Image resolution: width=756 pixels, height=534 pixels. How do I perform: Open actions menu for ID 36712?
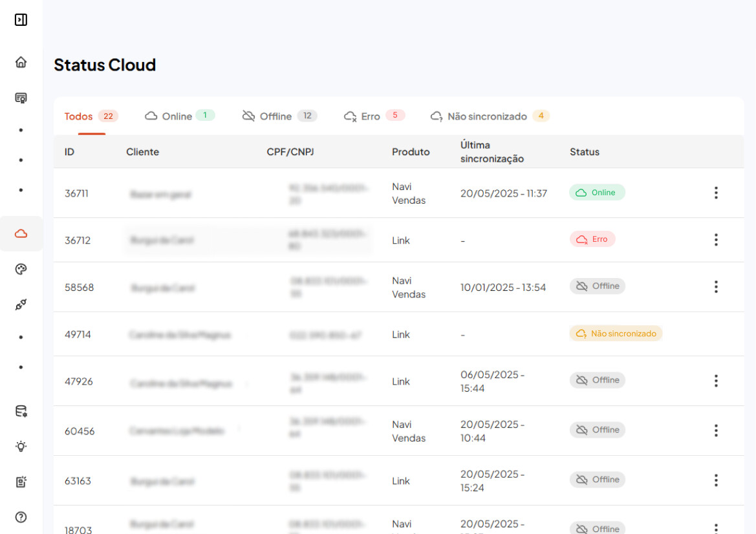pos(715,240)
